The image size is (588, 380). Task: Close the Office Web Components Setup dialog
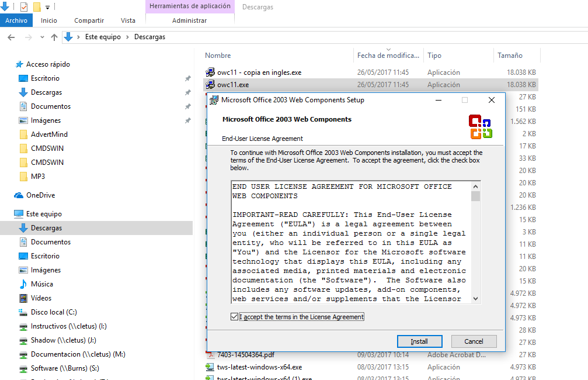(x=492, y=100)
